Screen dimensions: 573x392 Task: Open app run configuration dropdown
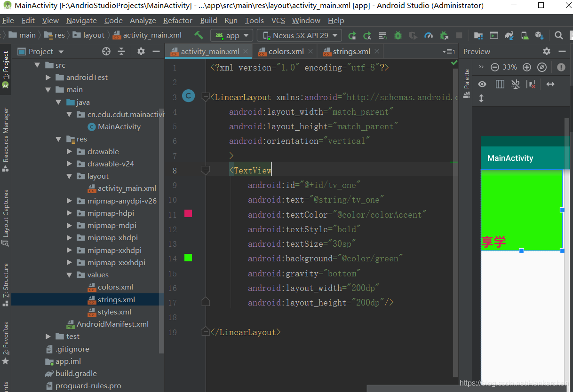click(x=232, y=35)
